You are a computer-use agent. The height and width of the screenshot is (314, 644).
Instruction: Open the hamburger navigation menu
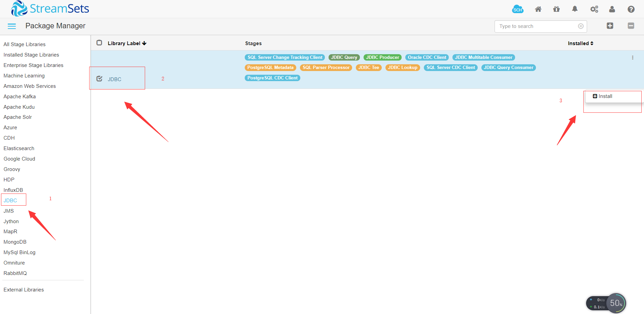click(x=11, y=26)
